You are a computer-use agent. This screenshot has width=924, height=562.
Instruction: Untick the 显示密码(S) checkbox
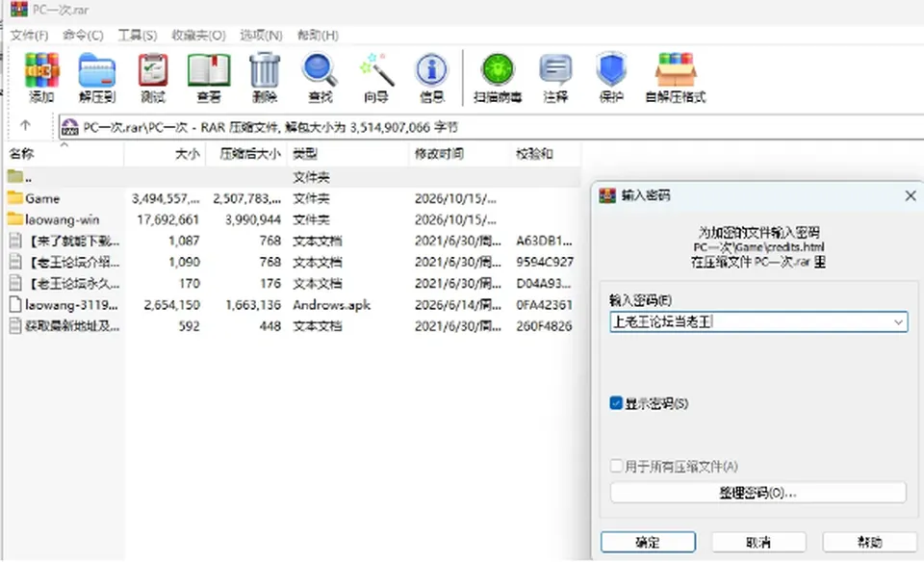point(616,403)
